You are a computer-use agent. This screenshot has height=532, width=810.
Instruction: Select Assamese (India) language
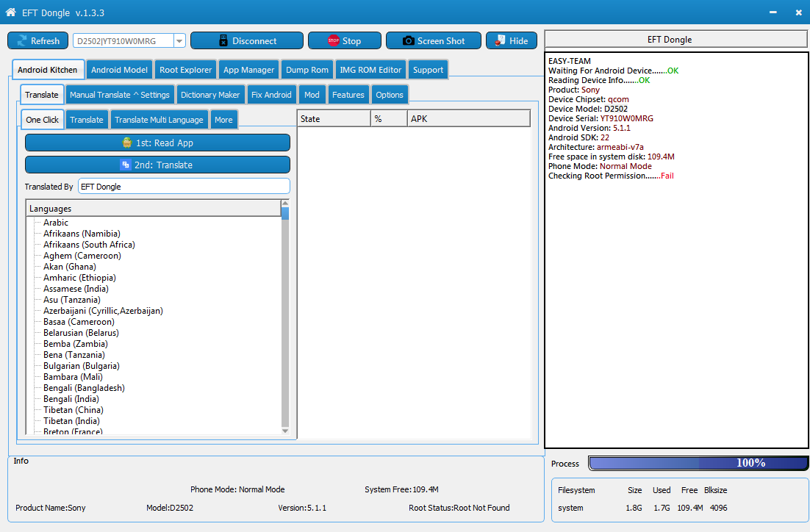click(x=76, y=289)
